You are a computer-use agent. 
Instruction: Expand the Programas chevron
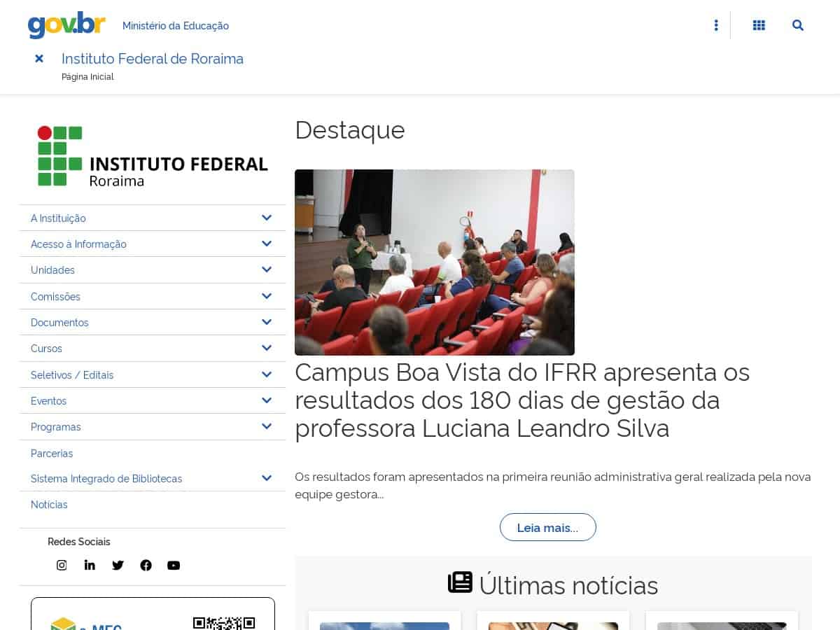(267, 426)
